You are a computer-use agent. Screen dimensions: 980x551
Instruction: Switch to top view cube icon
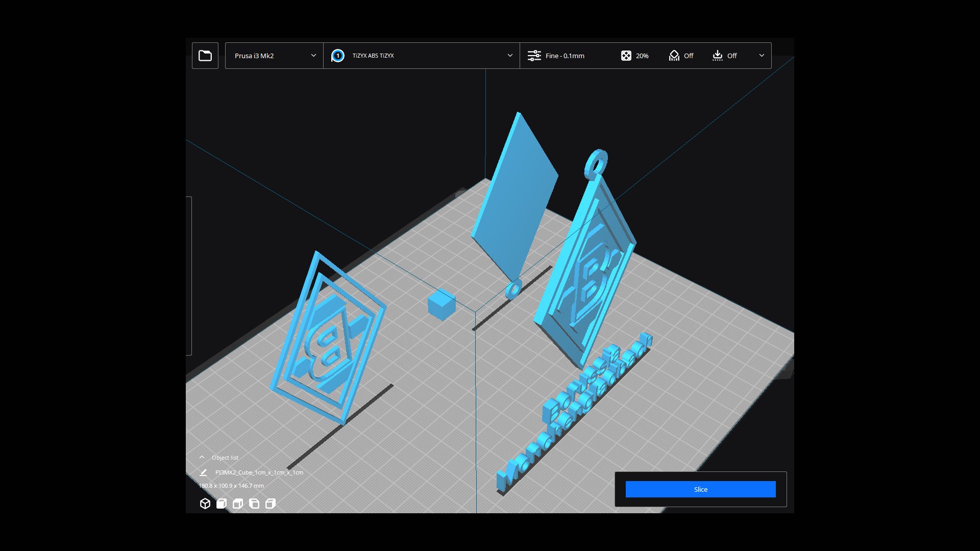[238, 504]
